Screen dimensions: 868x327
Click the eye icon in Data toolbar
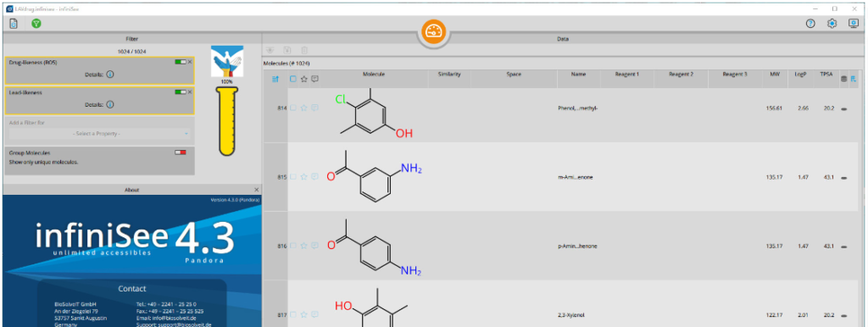point(270,50)
